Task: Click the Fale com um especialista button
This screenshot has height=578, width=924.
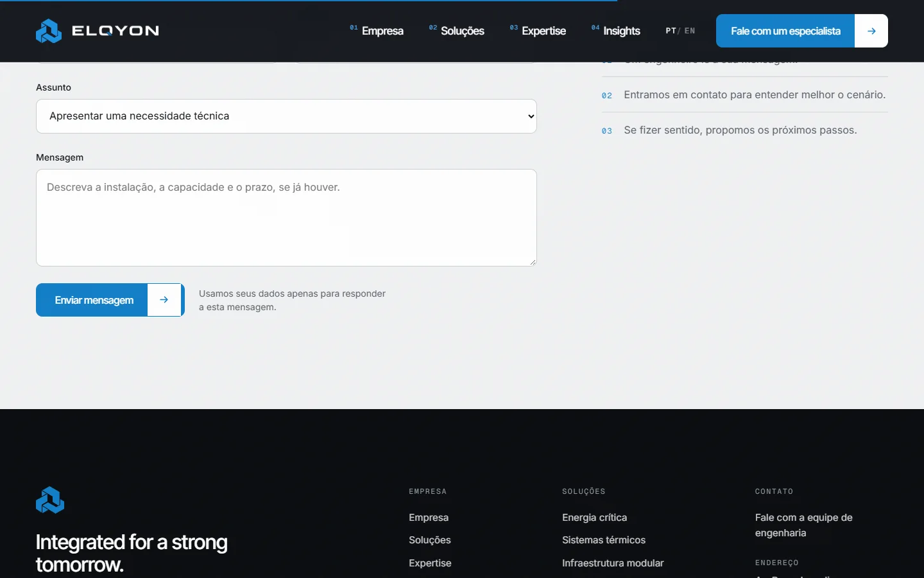Action: [x=802, y=31]
